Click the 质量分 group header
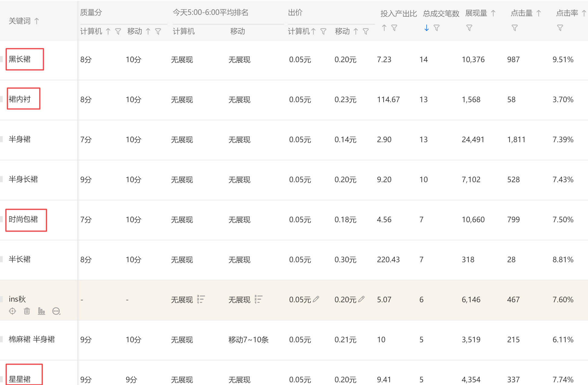 (91, 12)
